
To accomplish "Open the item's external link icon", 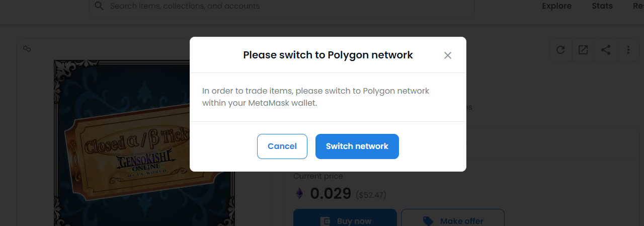I will [x=583, y=50].
